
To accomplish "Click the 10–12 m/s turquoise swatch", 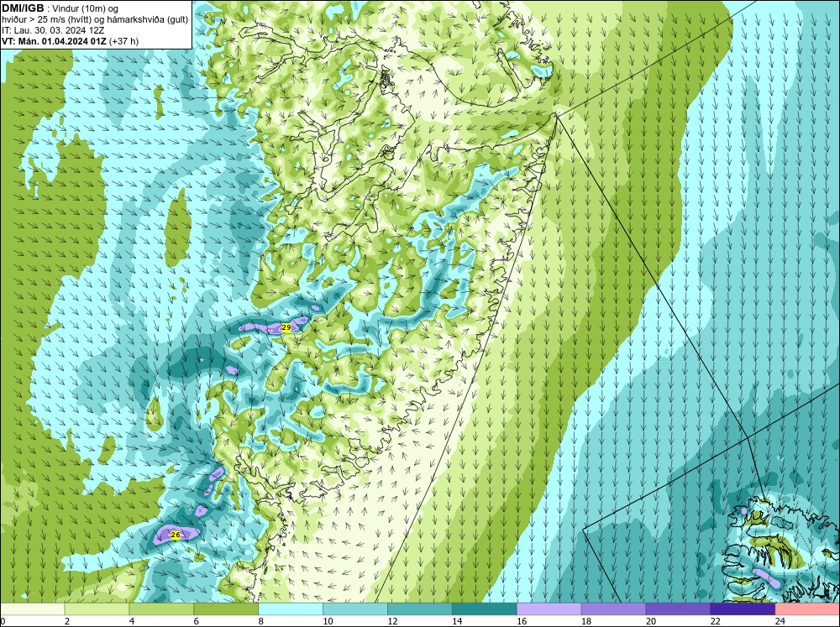I will coord(355,609).
